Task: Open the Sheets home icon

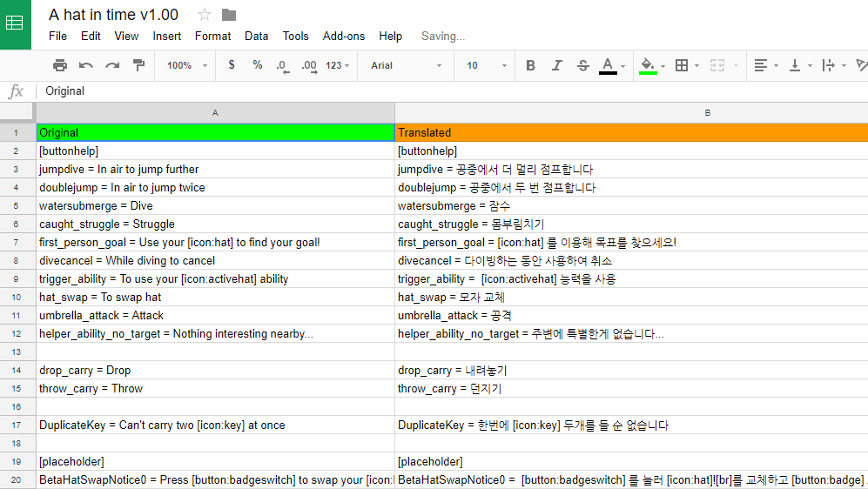Action: tap(15, 23)
